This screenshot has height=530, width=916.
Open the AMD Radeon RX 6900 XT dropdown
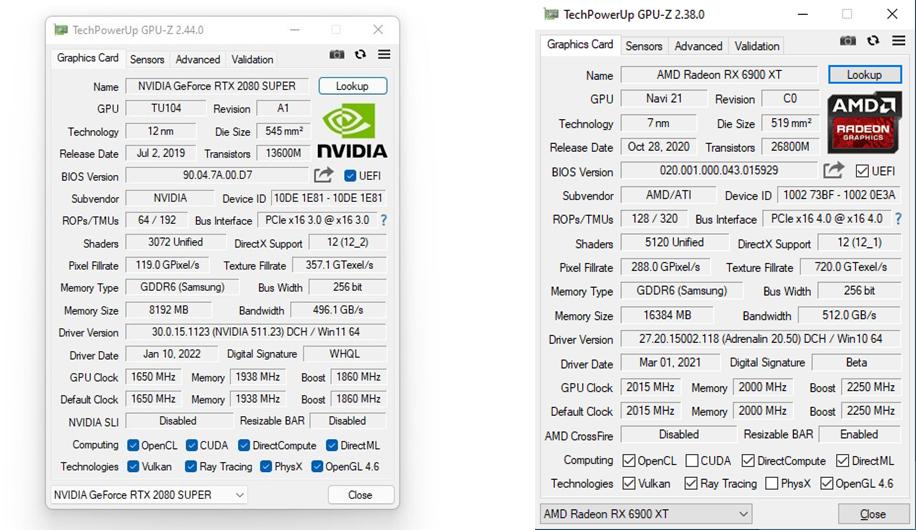click(646, 514)
